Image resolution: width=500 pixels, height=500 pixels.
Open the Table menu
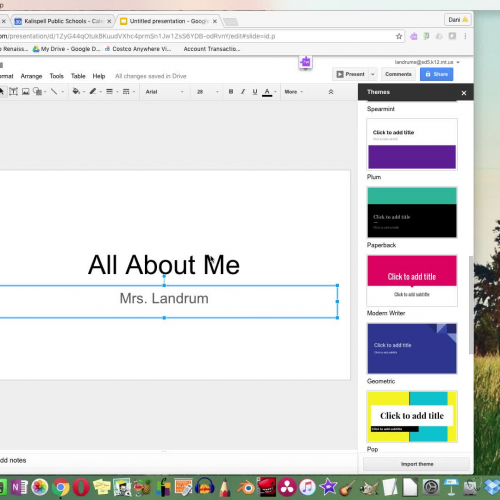(78, 76)
